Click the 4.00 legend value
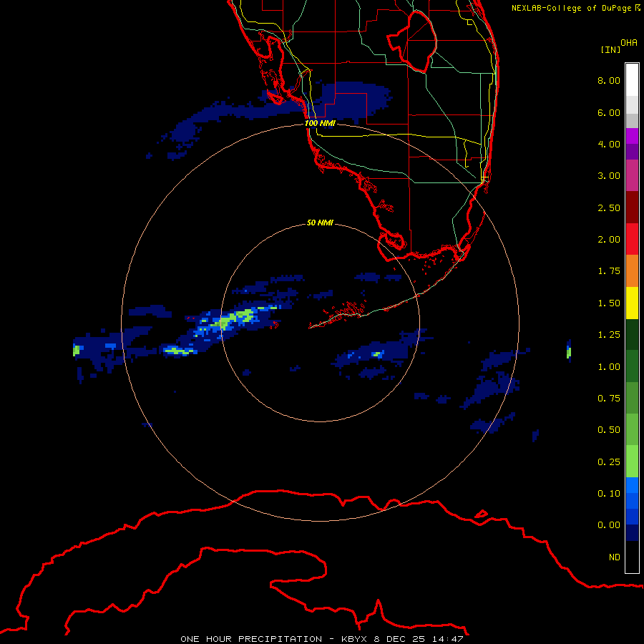Image resolution: width=644 pixels, height=644 pixels. (x=609, y=144)
